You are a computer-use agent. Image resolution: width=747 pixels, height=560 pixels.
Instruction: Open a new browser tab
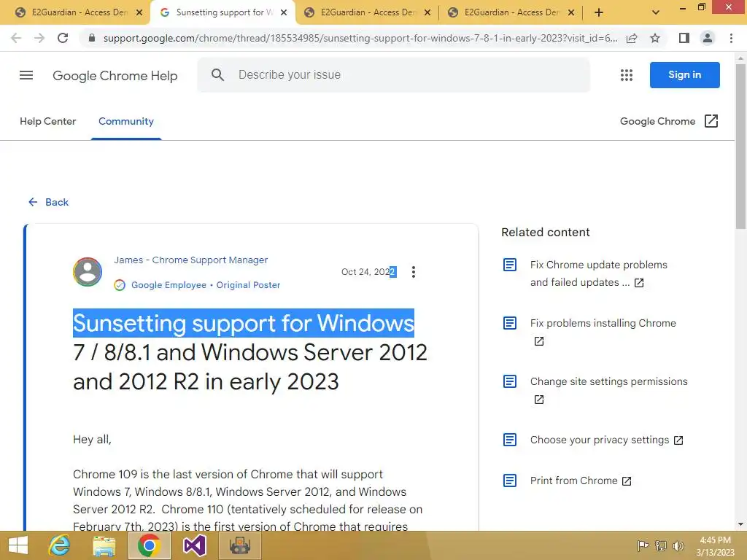599,13
